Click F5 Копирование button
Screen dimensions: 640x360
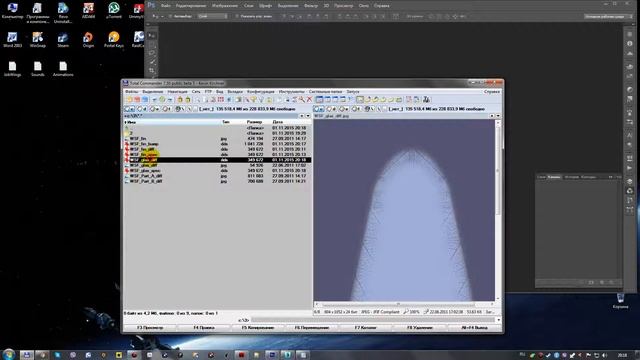coord(258,328)
